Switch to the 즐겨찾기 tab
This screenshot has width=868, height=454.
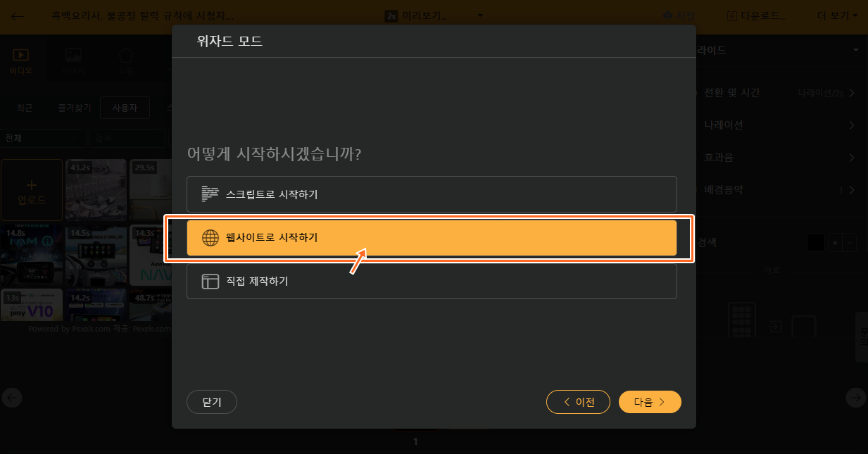[75, 108]
